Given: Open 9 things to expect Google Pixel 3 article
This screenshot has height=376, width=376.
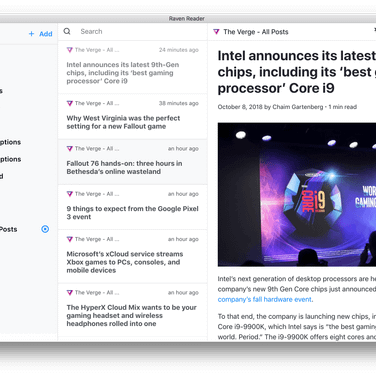Looking at the screenshot, I should tap(132, 207).
